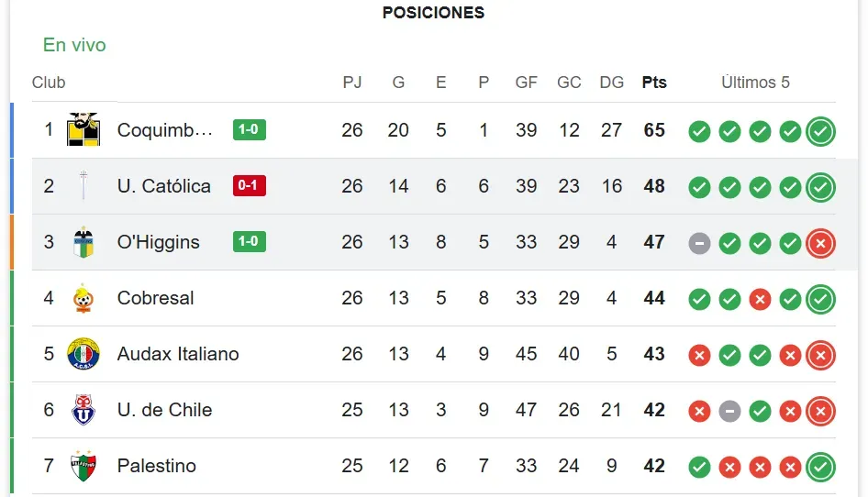The width and height of the screenshot is (868, 497).
Task: Open U. Católica's live 0-1 score badge
Action: 250,186
